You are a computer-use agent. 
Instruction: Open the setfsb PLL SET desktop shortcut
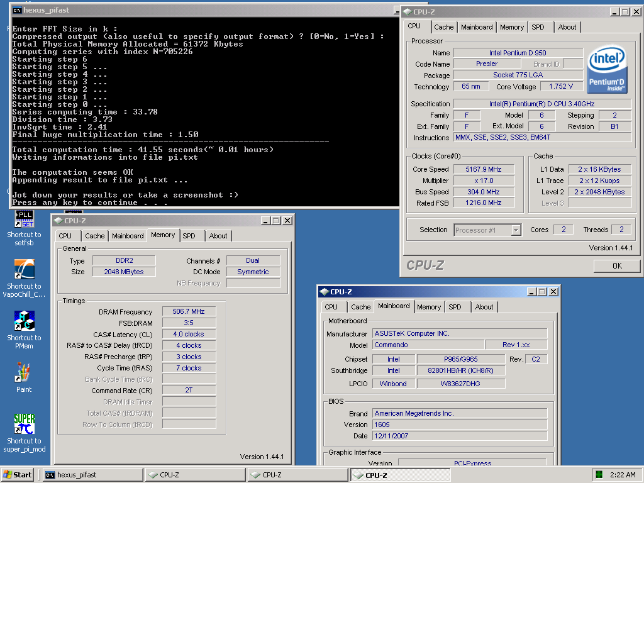point(25,219)
